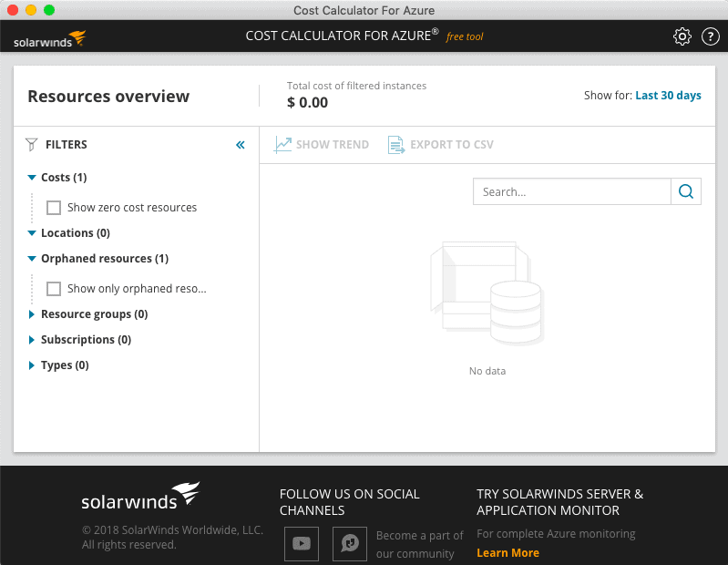Click 'Total cost of filtered instances' label
The height and width of the screenshot is (565, 728).
pos(356,86)
